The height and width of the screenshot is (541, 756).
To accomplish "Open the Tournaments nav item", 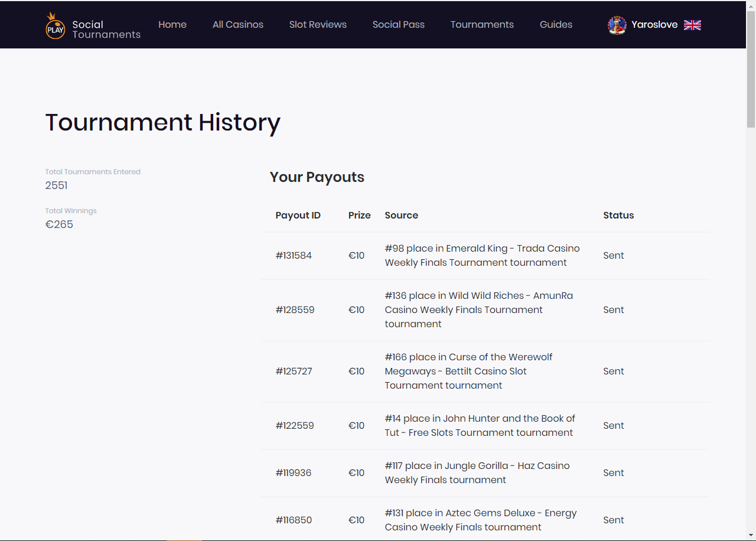I will tap(482, 25).
